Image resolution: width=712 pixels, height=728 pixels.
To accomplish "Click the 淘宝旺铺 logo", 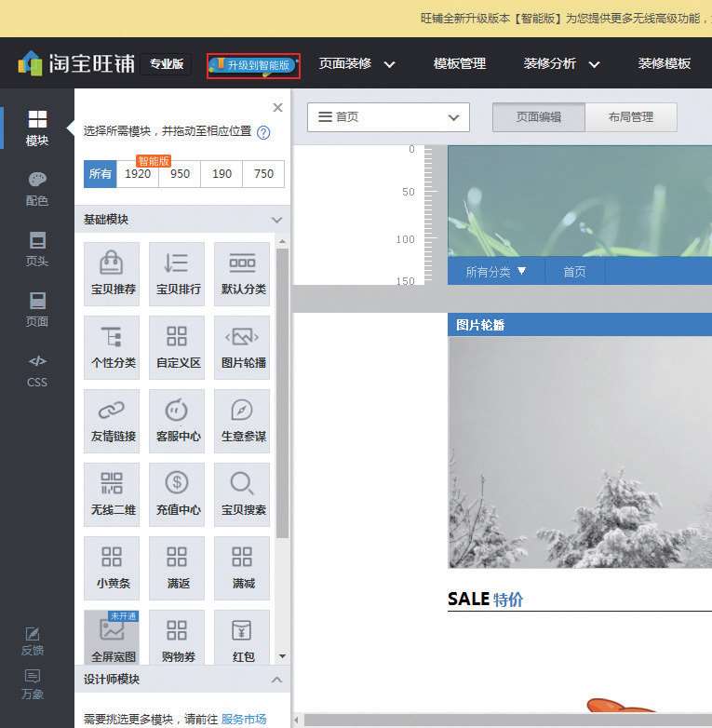I will [x=76, y=63].
